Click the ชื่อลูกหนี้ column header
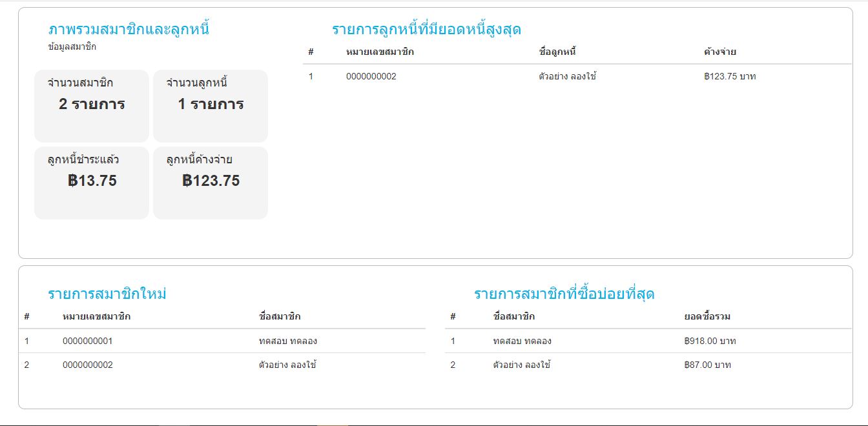 (x=557, y=52)
